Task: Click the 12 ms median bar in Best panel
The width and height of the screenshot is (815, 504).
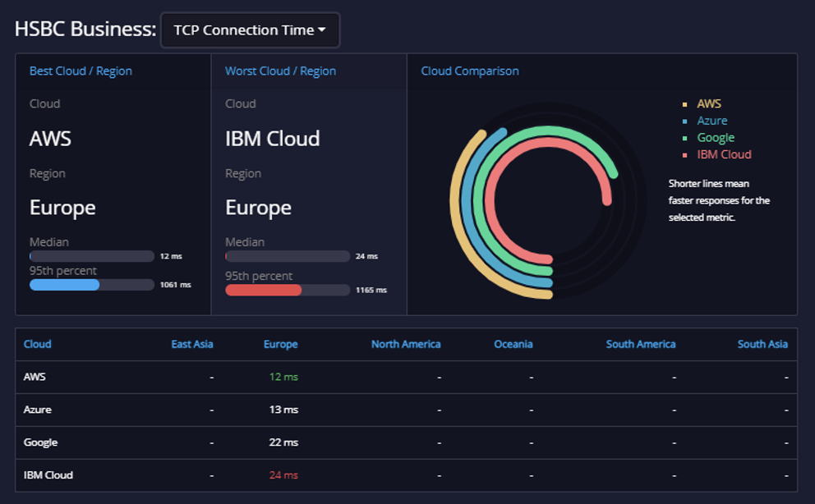Action: tap(92, 256)
